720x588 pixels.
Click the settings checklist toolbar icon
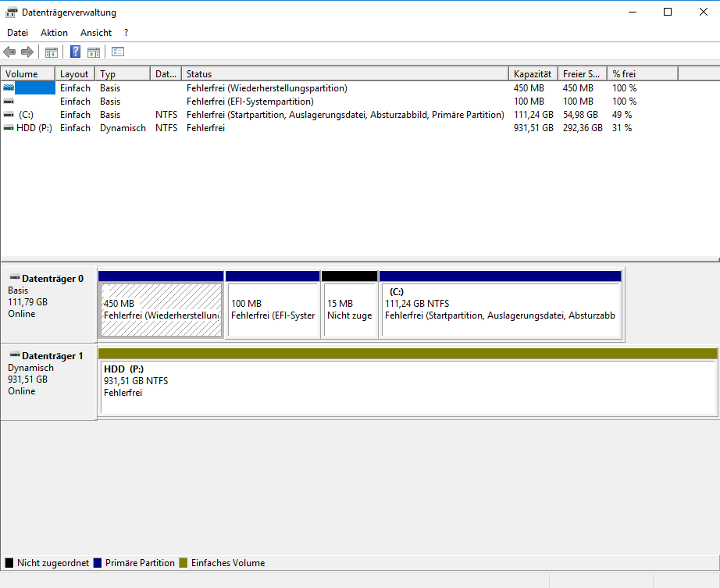(118, 52)
